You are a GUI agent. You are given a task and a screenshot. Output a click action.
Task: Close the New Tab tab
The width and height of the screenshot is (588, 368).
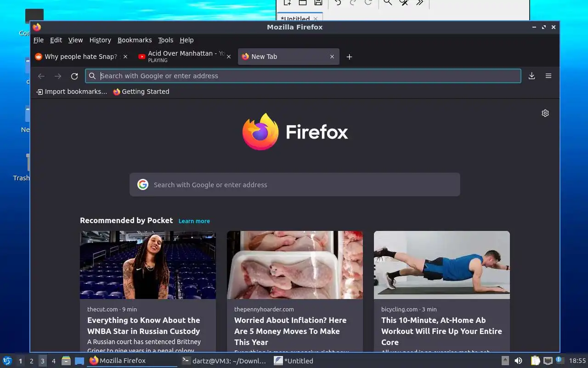[332, 57]
